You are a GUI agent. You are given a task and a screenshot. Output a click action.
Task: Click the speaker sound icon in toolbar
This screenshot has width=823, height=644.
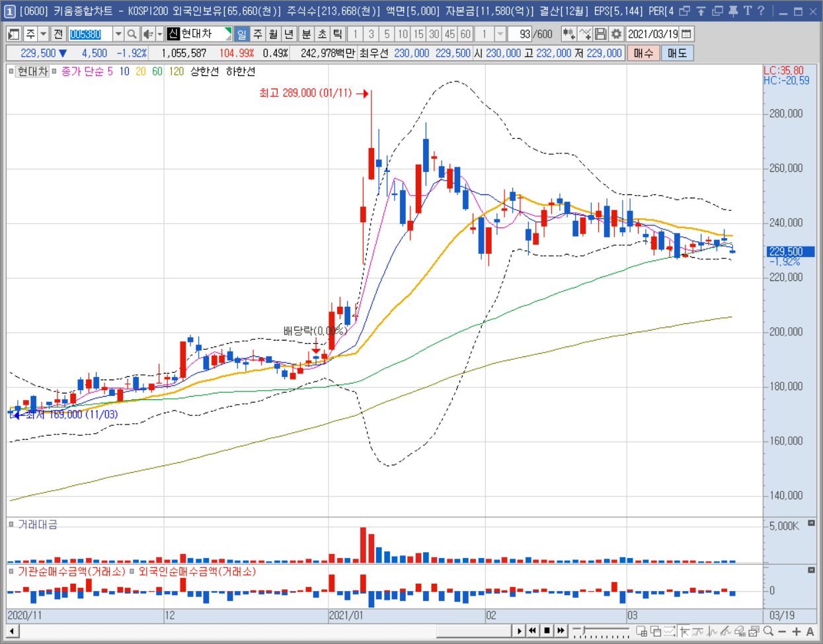(x=148, y=34)
